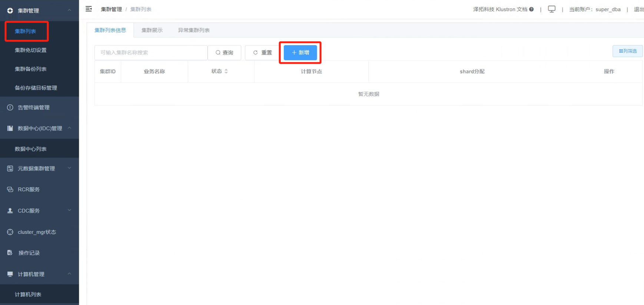Switch to 集群列表信息 tab

point(110,30)
